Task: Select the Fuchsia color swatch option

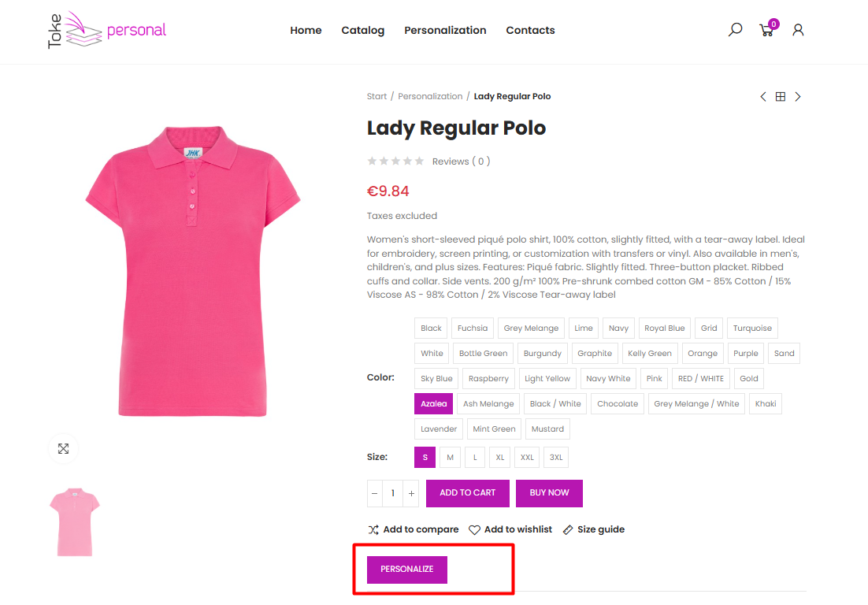Action: tap(473, 328)
